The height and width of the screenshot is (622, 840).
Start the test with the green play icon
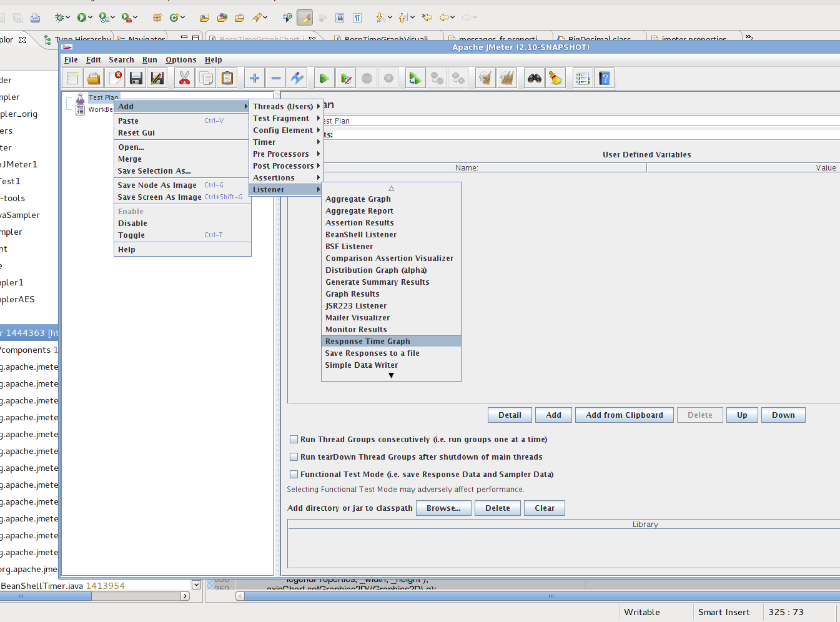(324, 77)
